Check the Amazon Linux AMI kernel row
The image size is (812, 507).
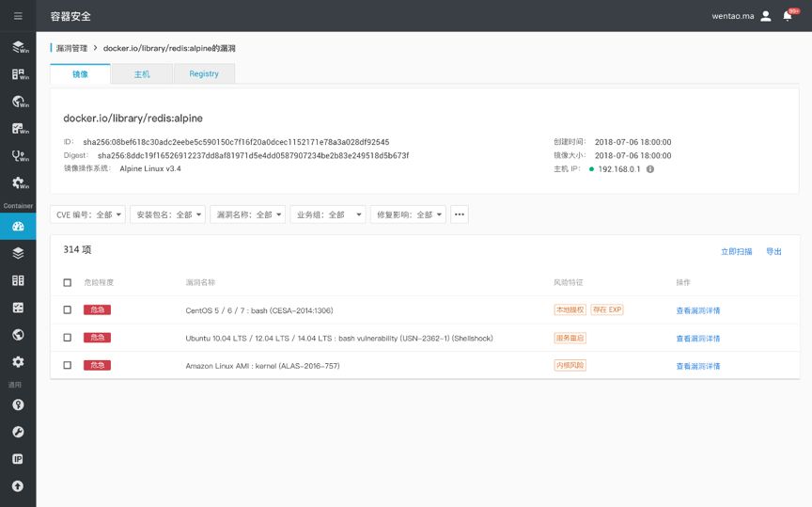[68, 365]
